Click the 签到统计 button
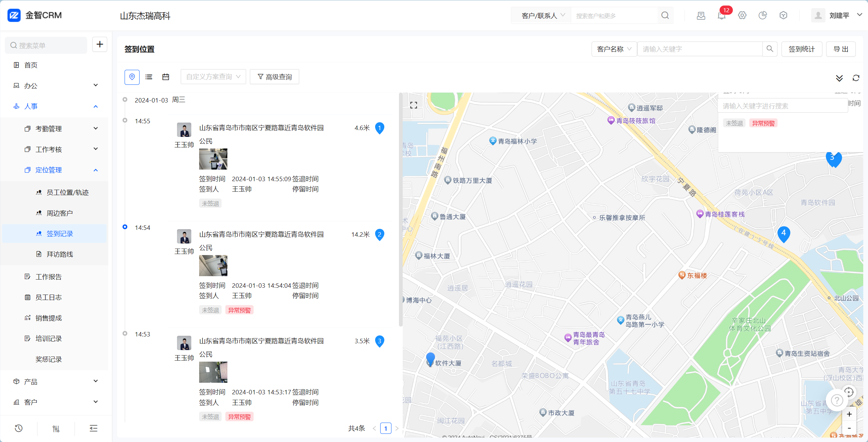 (x=801, y=49)
